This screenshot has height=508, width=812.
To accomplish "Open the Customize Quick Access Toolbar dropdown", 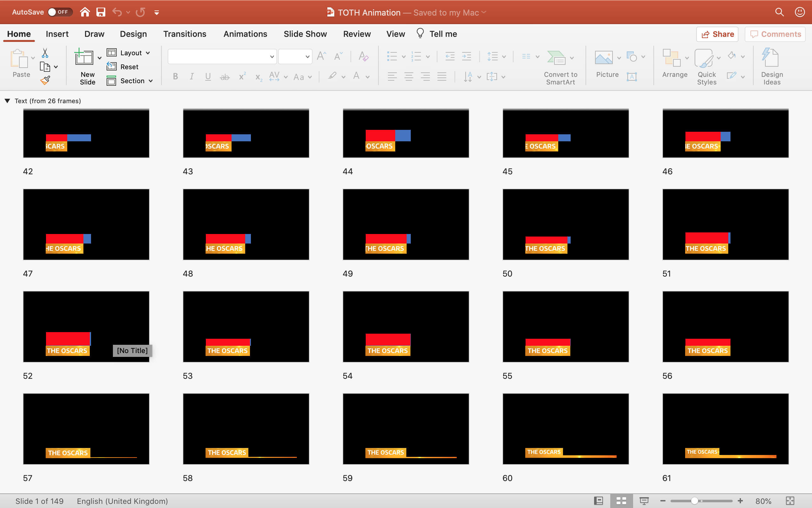I will pos(156,13).
